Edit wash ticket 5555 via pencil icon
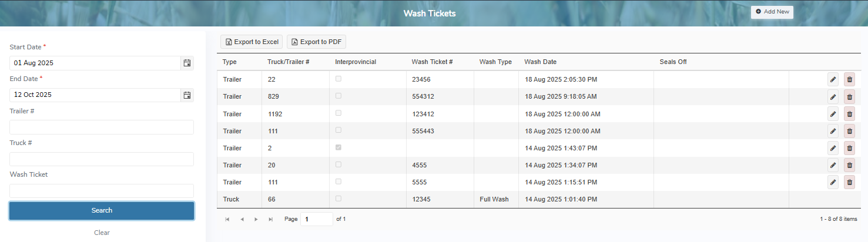Image resolution: width=868 pixels, height=242 pixels. click(x=833, y=183)
